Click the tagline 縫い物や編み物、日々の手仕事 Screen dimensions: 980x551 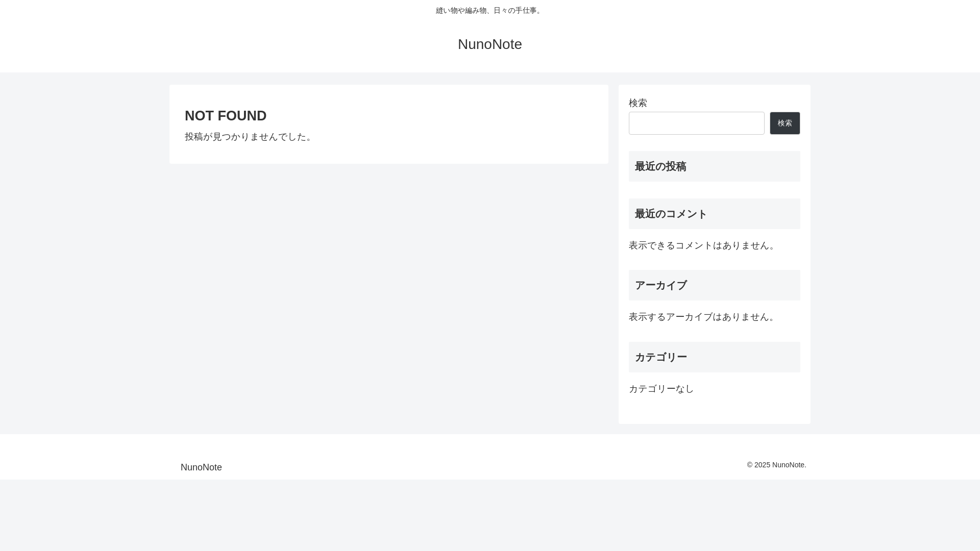pos(489,10)
